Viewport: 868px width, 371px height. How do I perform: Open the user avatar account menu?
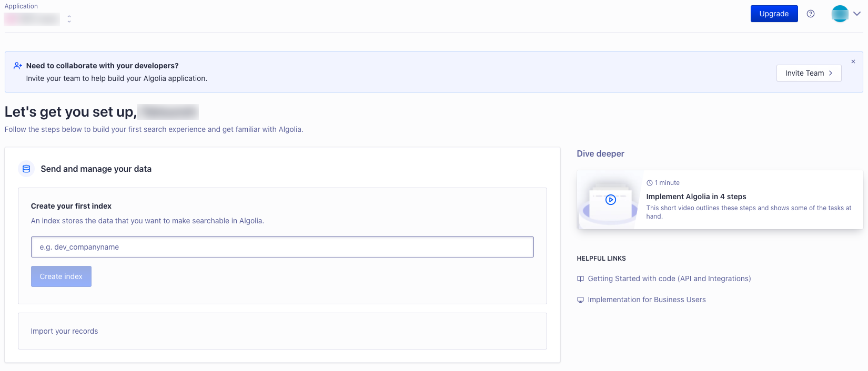tap(840, 14)
